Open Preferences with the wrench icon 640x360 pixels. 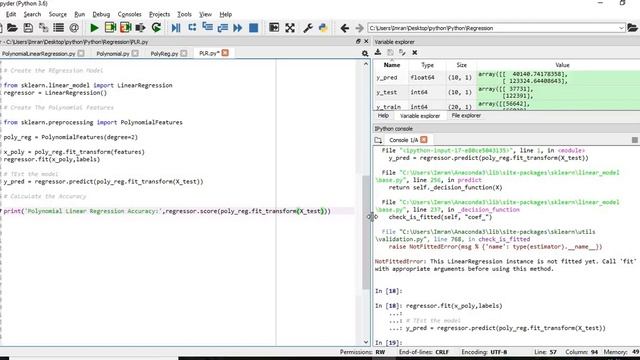click(308, 28)
